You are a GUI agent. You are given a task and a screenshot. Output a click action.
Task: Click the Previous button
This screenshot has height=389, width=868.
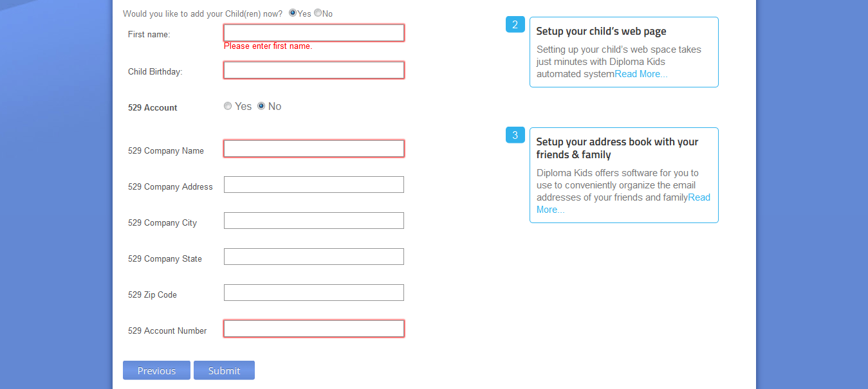[156, 370]
